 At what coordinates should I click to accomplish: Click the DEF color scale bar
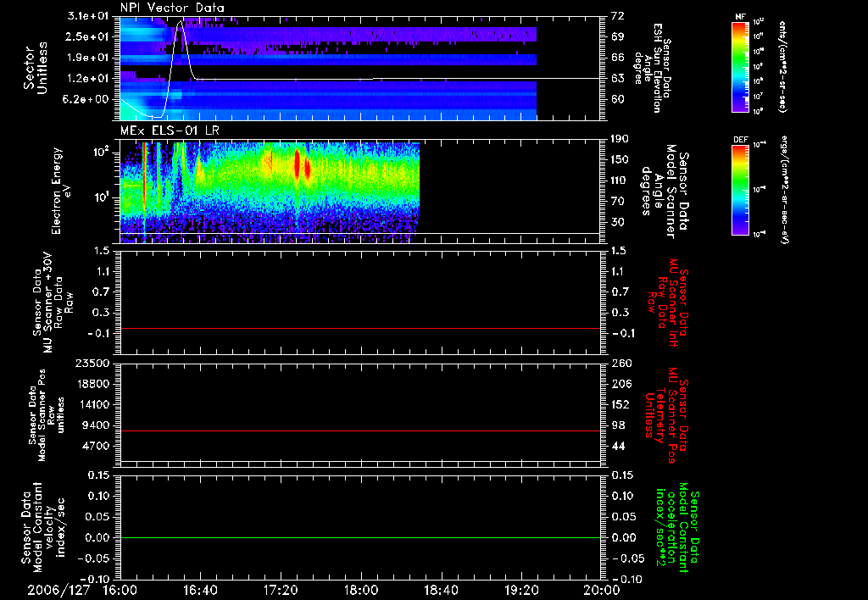coord(741,189)
